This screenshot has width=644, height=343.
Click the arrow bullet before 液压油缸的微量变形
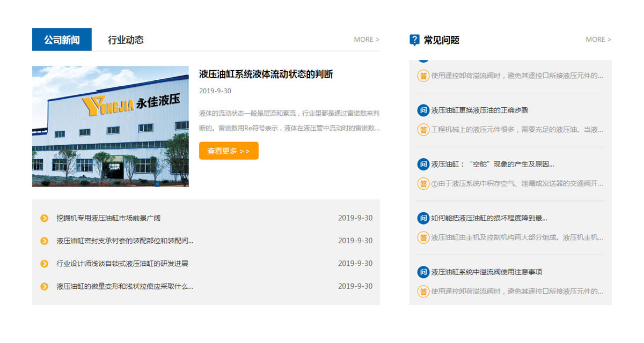[45, 287]
